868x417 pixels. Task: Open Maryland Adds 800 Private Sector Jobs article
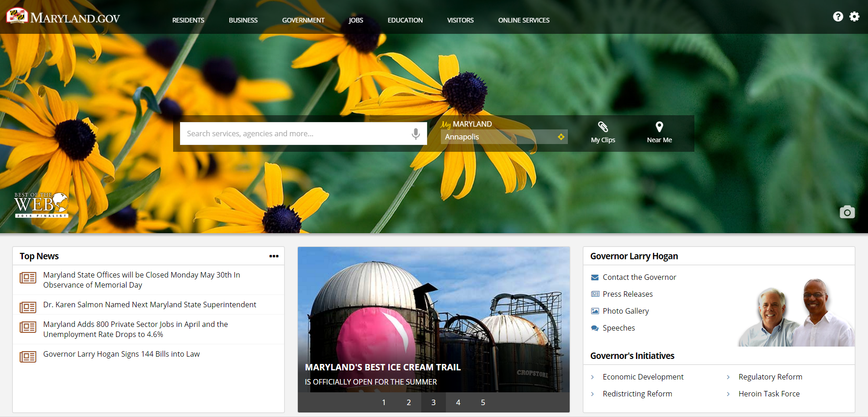pyautogui.click(x=136, y=329)
